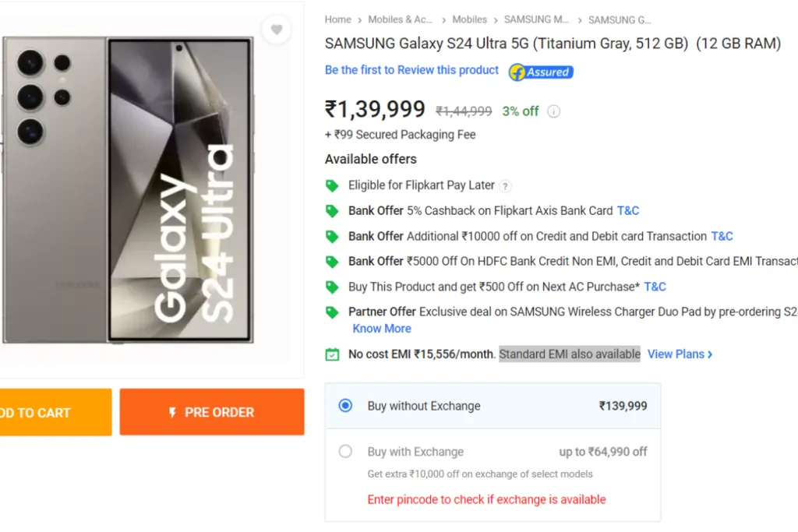Viewport: 798px width, 532px height.
Task: Click the lightning bolt icon on Pre Order
Action: [172, 413]
